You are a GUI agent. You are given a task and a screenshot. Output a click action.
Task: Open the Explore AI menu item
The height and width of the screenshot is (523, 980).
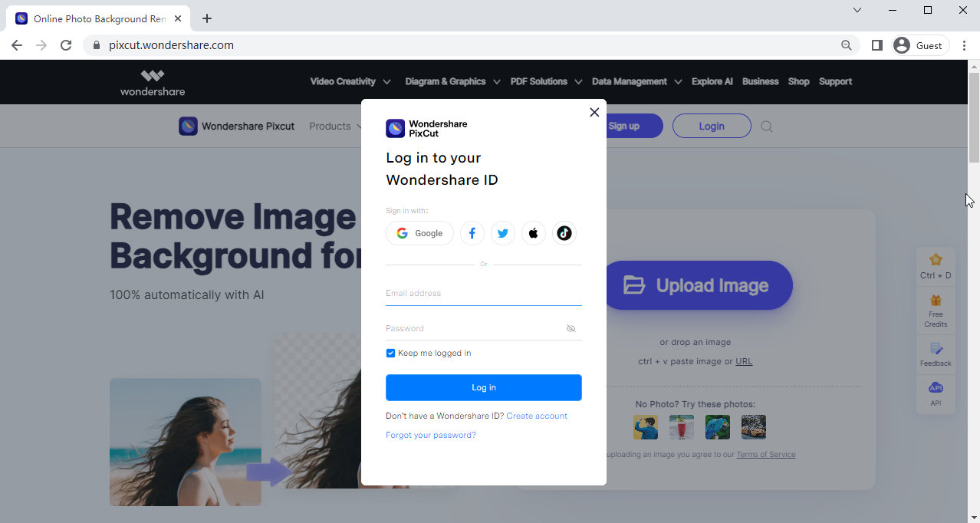(712, 81)
